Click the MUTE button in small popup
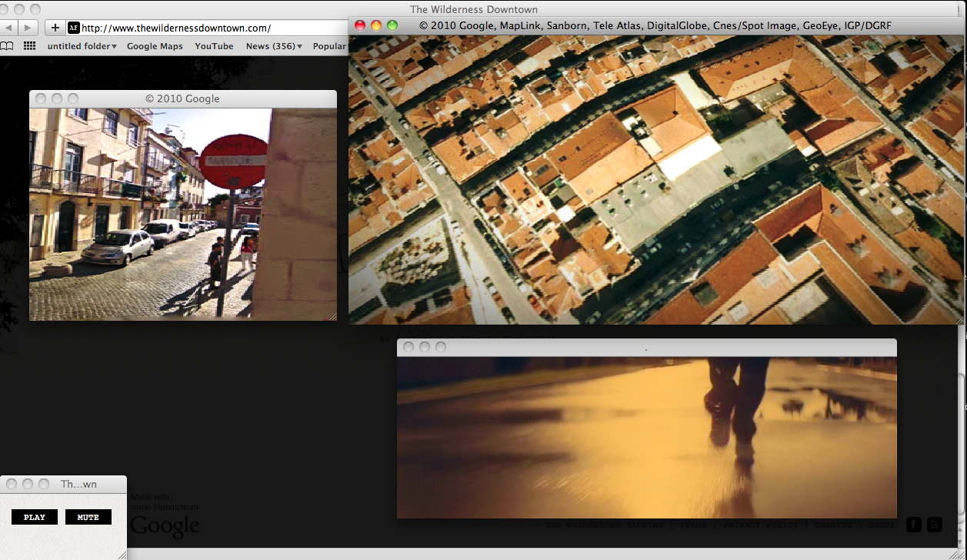 88,517
